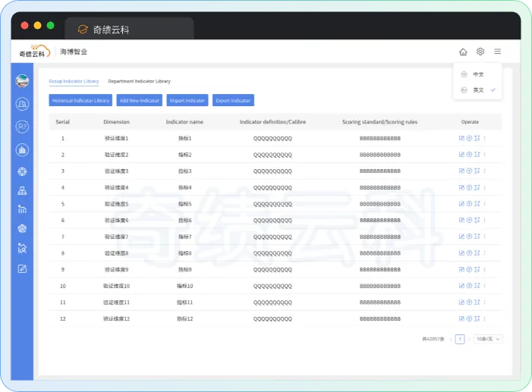
Task: Click upload icon in row 2
Action: tap(469, 154)
